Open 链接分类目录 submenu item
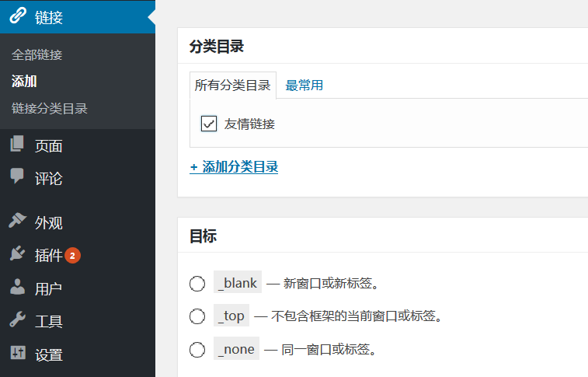Image resolution: width=588 pixels, height=377 pixels. pos(50,108)
